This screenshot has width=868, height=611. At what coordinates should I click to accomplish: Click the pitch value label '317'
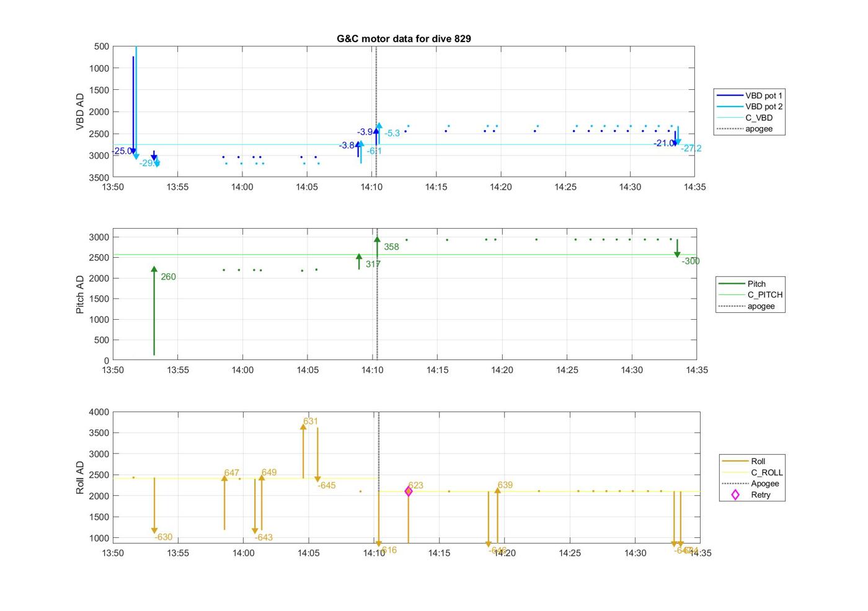coord(373,264)
